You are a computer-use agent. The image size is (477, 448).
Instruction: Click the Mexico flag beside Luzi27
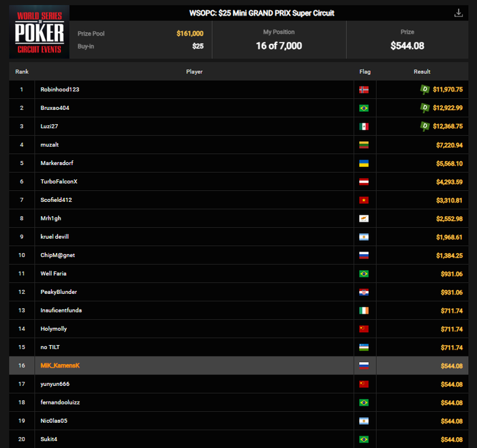(364, 126)
